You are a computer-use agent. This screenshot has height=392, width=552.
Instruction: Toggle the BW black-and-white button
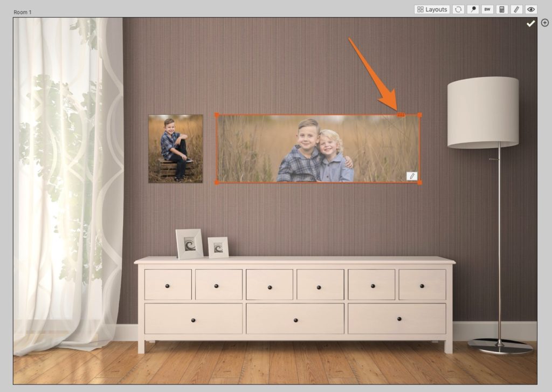(x=487, y=10)
